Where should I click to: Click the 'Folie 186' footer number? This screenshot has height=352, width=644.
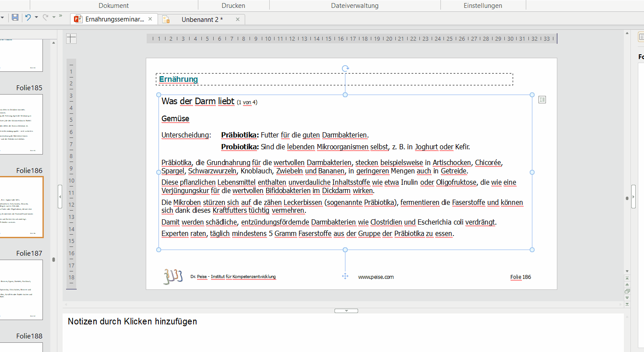click(x=521, y=277)
